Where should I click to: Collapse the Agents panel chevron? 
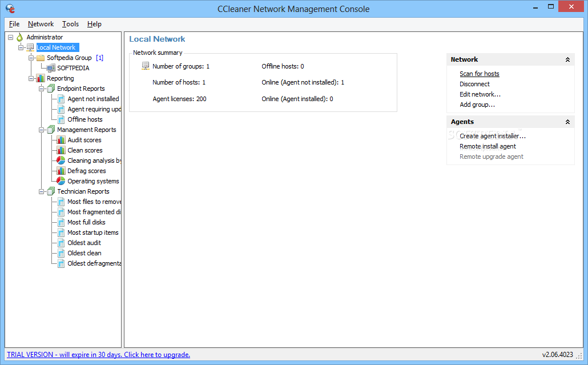(x=568, y=122)
